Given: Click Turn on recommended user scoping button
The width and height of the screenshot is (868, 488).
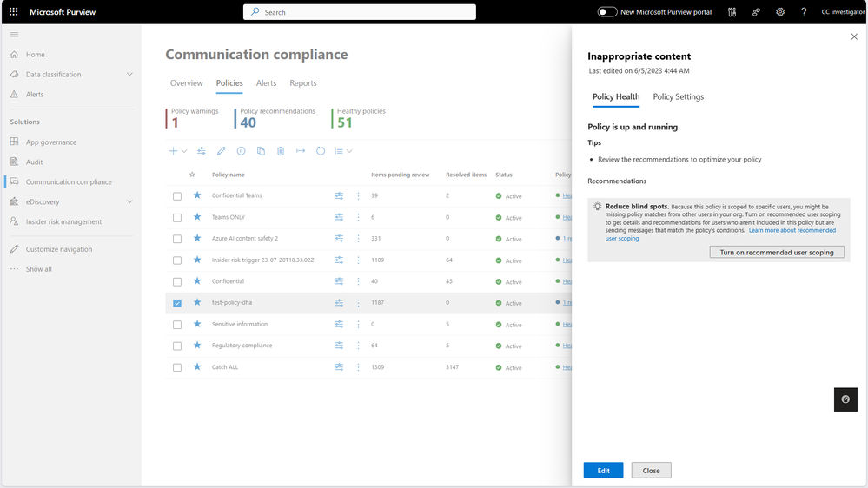Looking at the screenshot, I should 777,253.
